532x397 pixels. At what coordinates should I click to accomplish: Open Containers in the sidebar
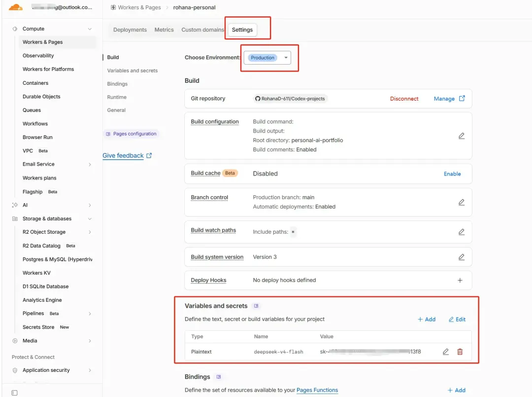tap(35, 83)
